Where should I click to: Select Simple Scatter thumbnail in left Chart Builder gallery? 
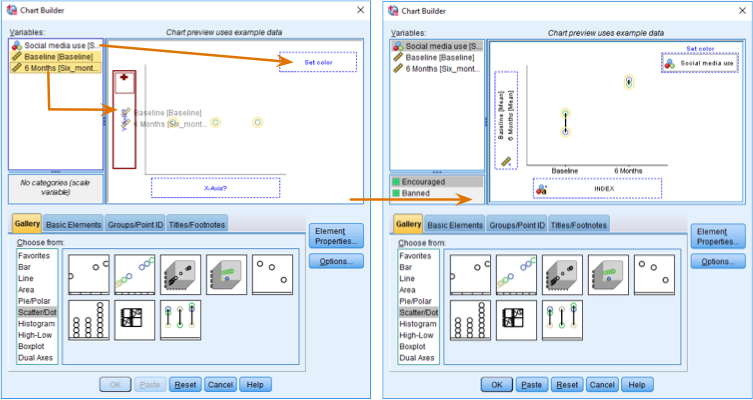[x=87, y=274]
